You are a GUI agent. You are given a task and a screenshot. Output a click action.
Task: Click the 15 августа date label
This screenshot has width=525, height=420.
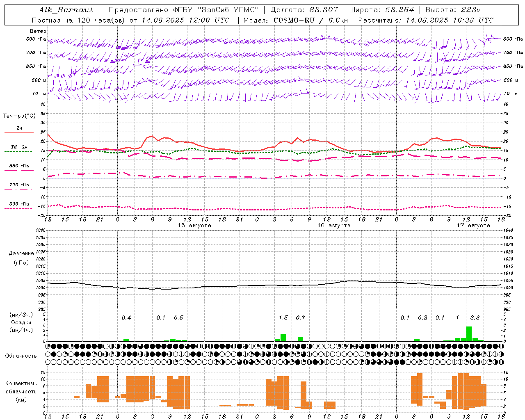pyautogui.click(x=194, y=226)
